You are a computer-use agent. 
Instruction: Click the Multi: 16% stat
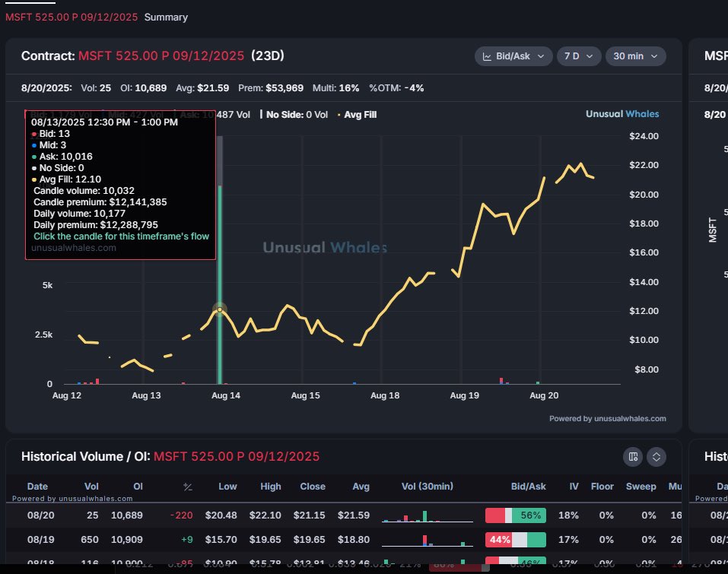click(x=335, y=88)
